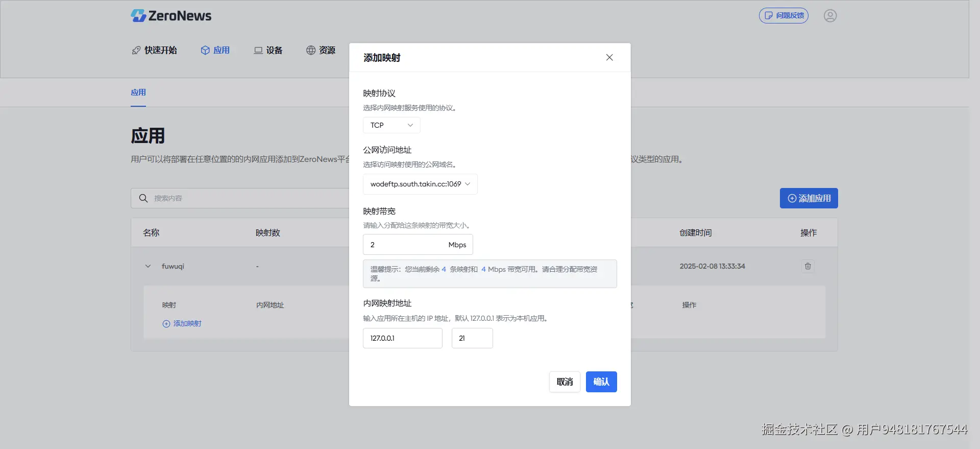
Task: Click the bandwidth Mbps input field
Action: click(418, 245)
